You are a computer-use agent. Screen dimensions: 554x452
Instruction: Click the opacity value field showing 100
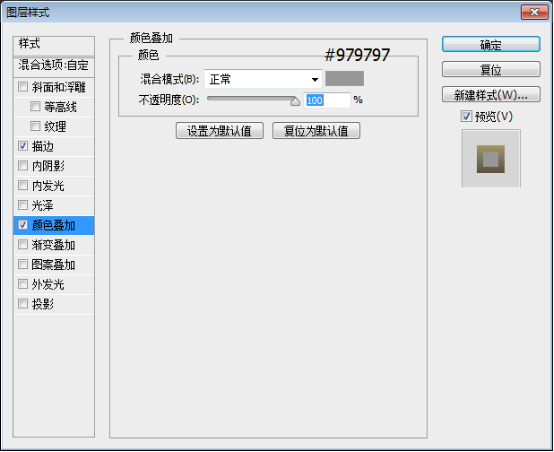(x=327, y=100)
